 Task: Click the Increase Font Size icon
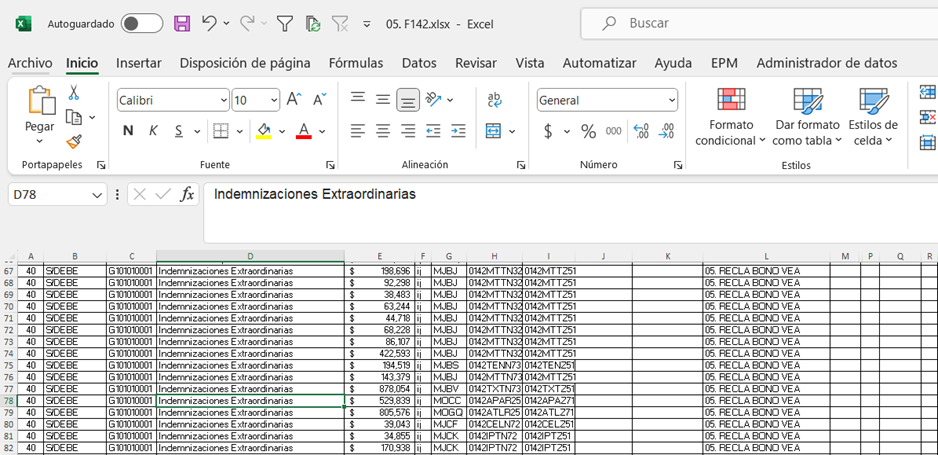tap(294, 100)
